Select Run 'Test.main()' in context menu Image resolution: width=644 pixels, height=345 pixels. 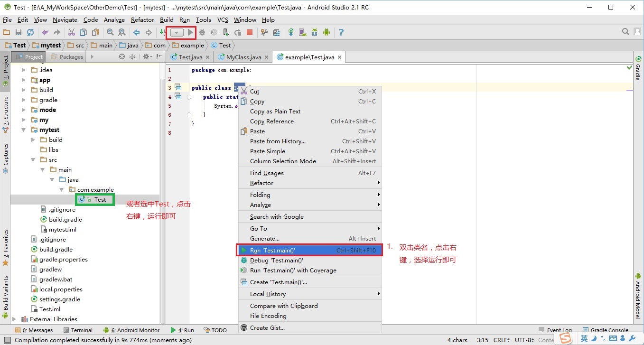[x=310, y=250]
